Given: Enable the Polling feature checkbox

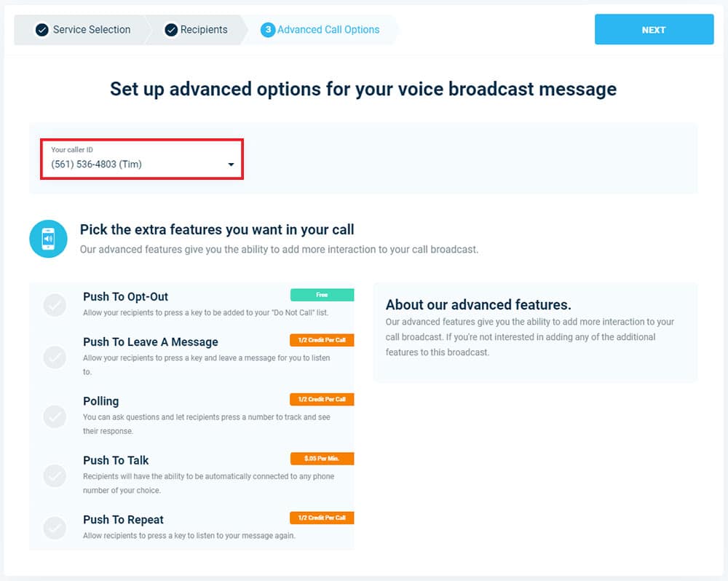Looking at the screenshot, I should [x=55, y=416].
